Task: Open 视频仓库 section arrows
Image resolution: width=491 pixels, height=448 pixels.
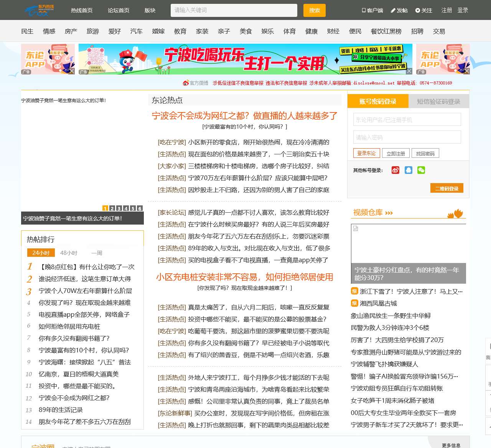Action: (x=389, y=213)
